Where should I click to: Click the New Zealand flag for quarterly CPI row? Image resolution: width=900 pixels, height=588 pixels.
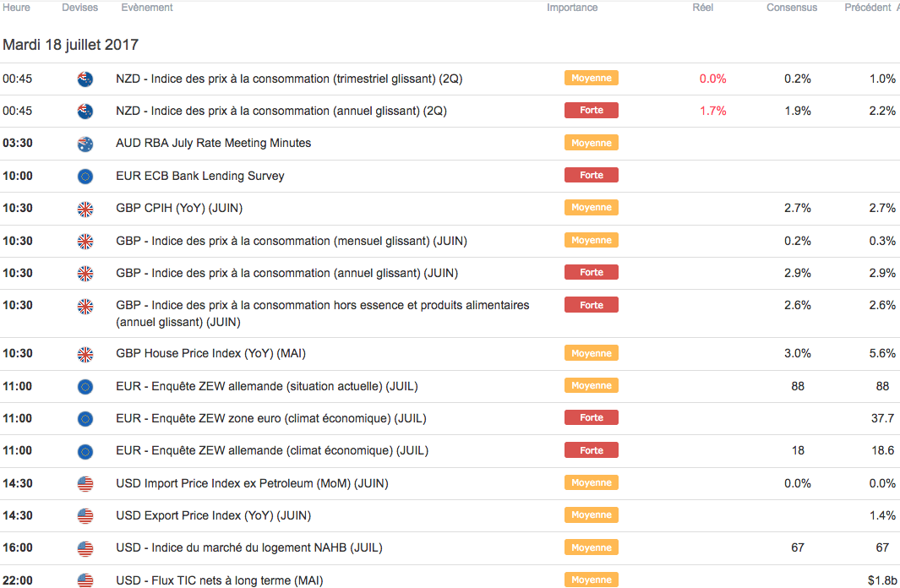point(85,79)
